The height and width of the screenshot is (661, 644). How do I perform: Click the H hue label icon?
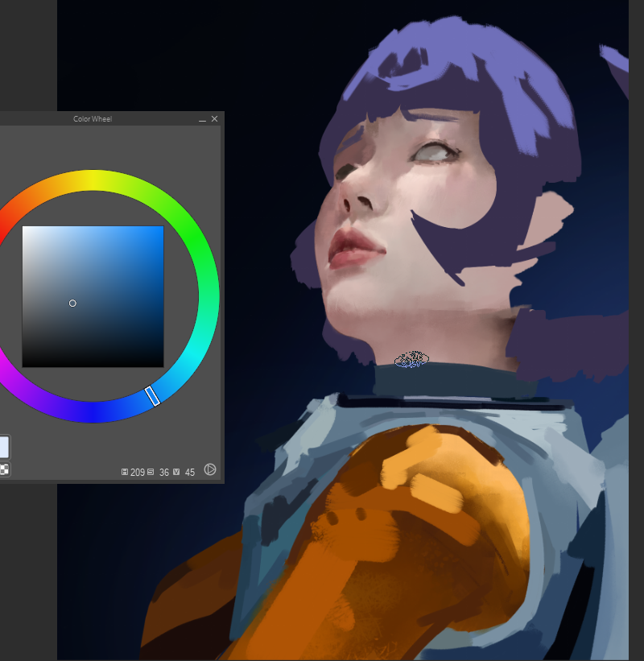point(125,472)
